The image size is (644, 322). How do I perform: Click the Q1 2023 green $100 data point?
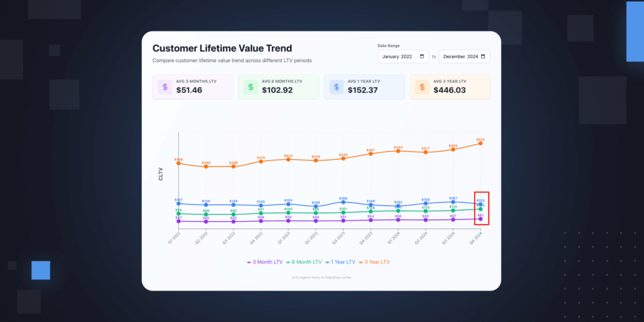pos(288,213)
